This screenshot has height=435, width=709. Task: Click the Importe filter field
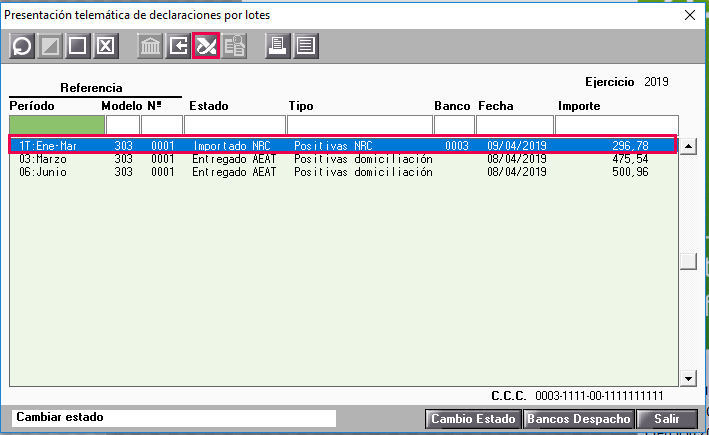click(x=617, y=125)
